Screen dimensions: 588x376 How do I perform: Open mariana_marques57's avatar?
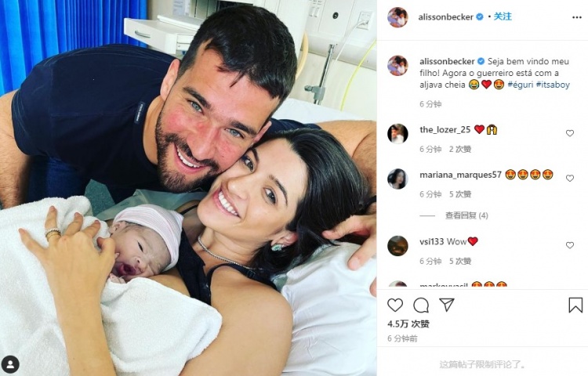pyautogui.click(x=397, y=179)
